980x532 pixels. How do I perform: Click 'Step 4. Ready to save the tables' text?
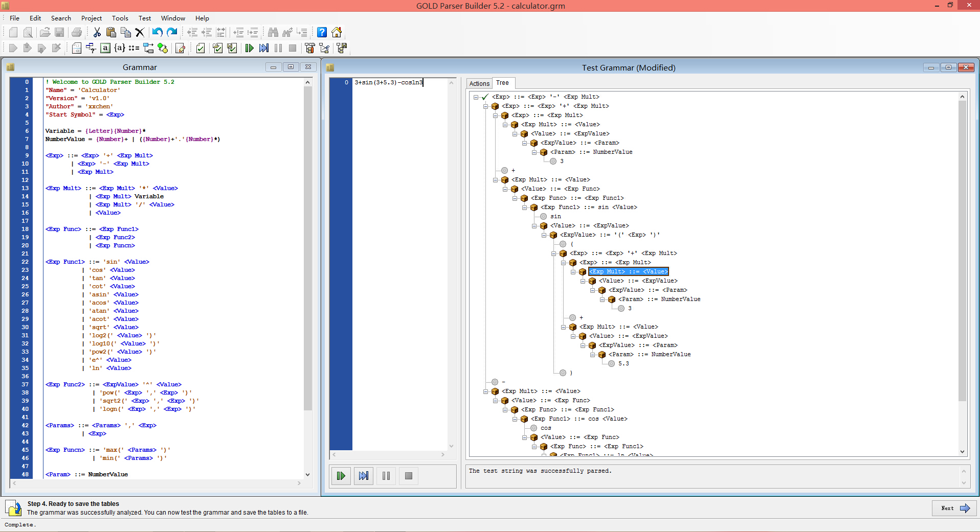click(73, 504)
